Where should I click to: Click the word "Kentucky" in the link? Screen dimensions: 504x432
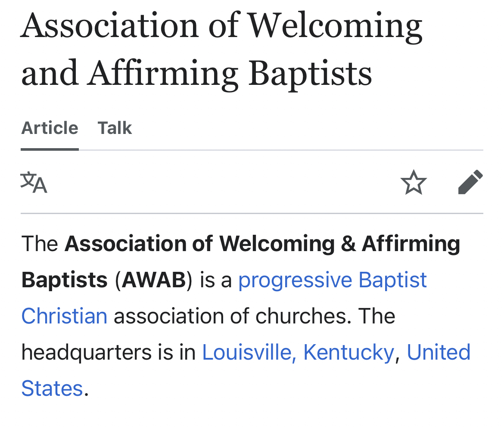tap(348, 353)
